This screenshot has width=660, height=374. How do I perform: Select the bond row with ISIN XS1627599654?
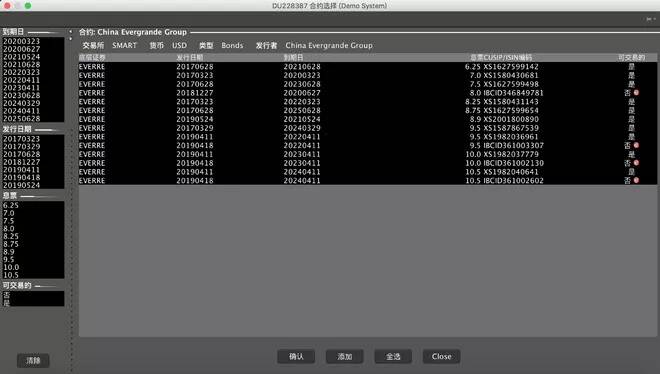367,110
